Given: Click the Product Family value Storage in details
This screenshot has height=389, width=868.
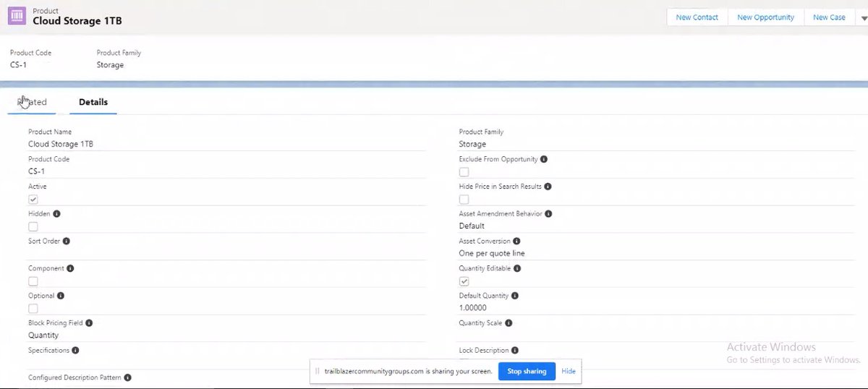Looking at the screenshot, I should [x=472, y=144].
